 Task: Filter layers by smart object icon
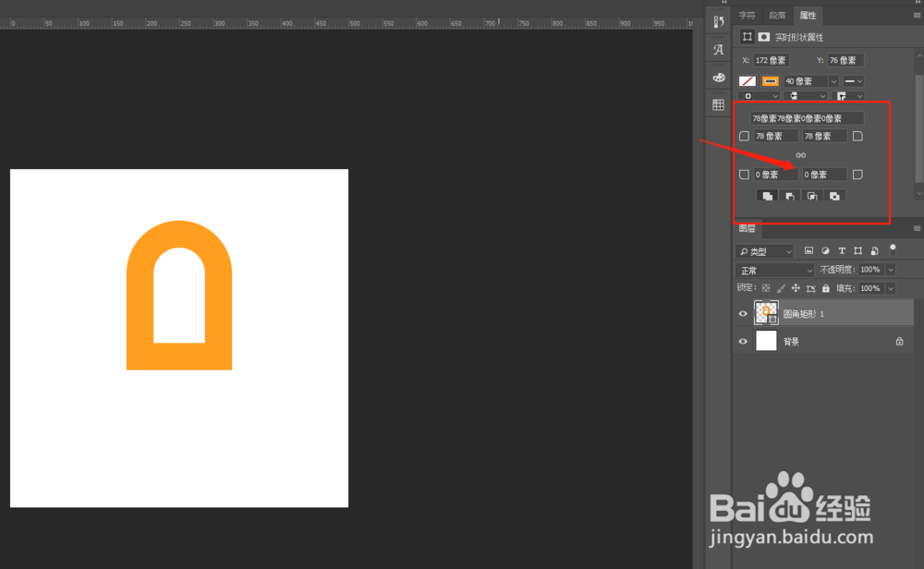[x=875, y=251]
